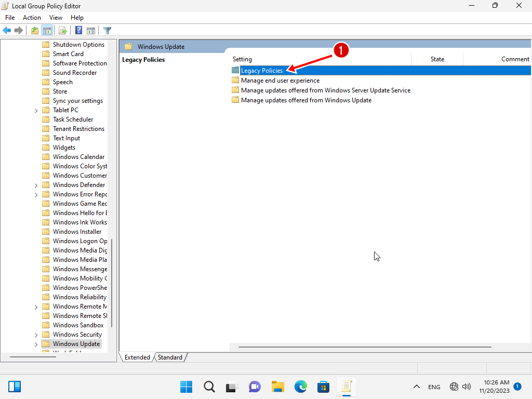Click the Filter funnel toolbar icon
Image resolution: width=532 pixels, height=399 pixels.
[108, 31]
